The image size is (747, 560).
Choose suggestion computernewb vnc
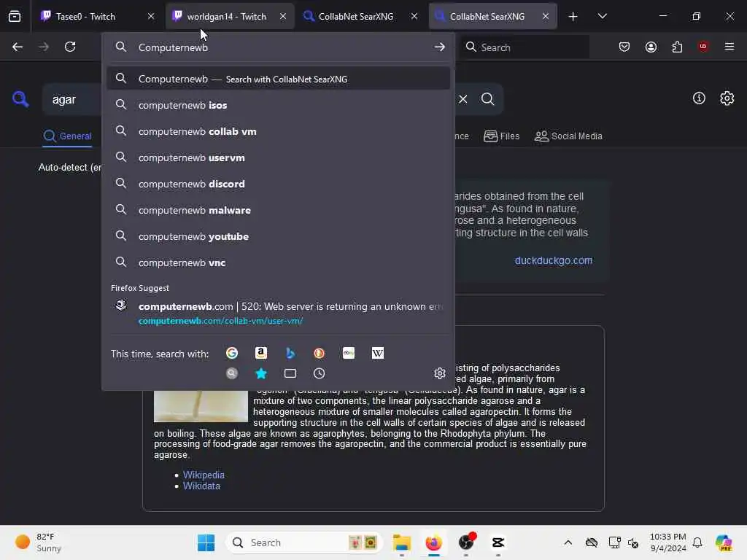tap(278, 262)
